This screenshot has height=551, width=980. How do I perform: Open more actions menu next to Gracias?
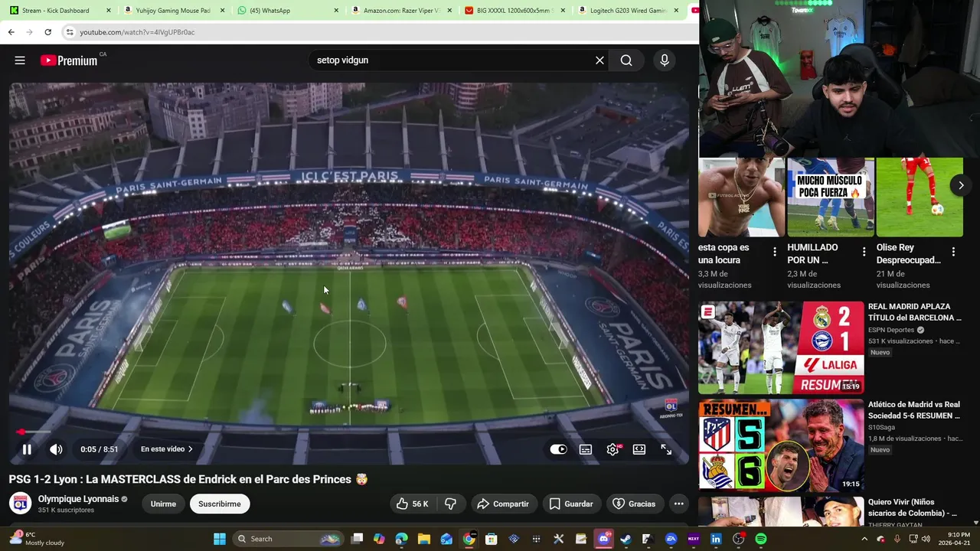pos(678,504)
